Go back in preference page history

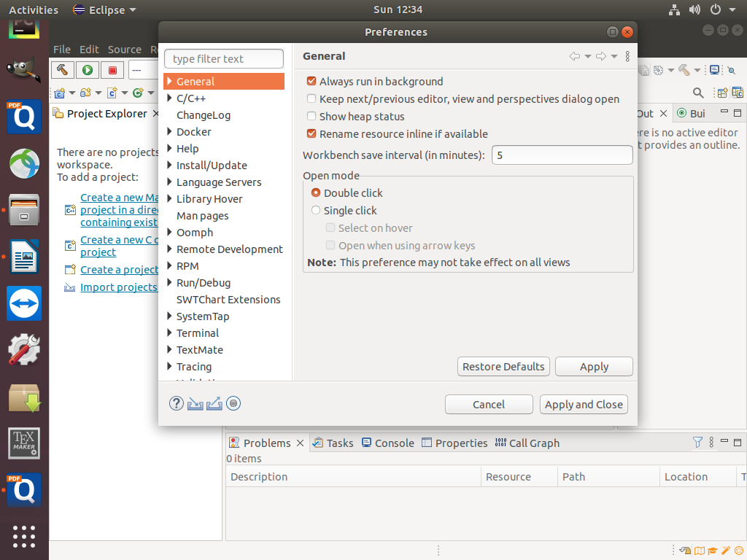pyautogui.click(x=575, y=56)
